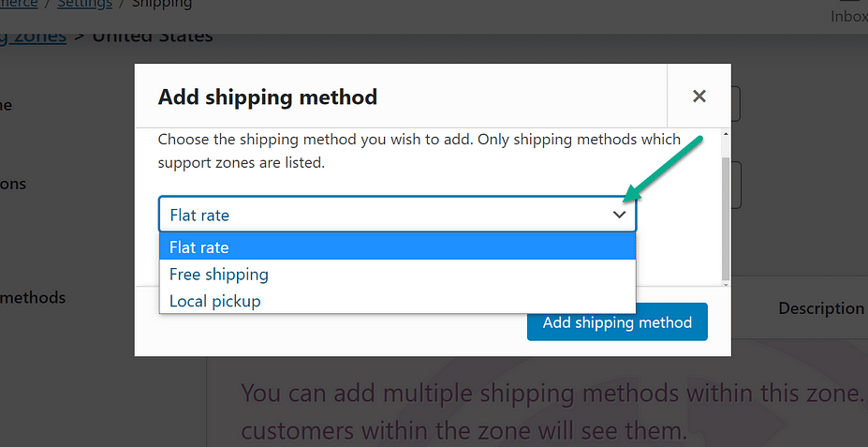This screenshot has width=868, height=447.
Task: Click the zone regions field behind dialog
Action: point(735,185)
